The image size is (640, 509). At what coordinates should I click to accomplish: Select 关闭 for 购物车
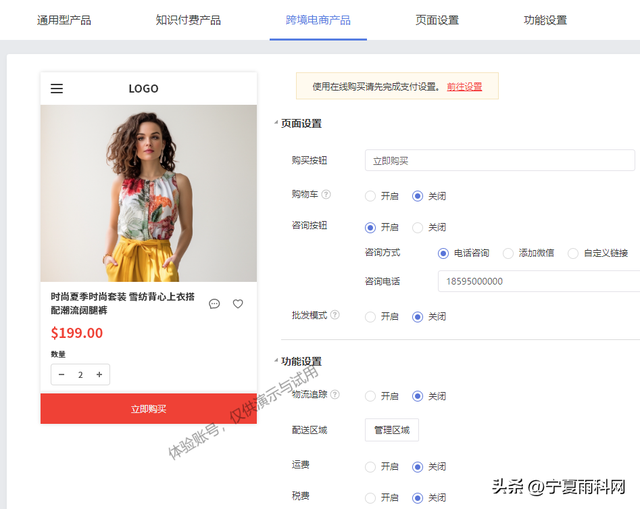coord(417,196)
